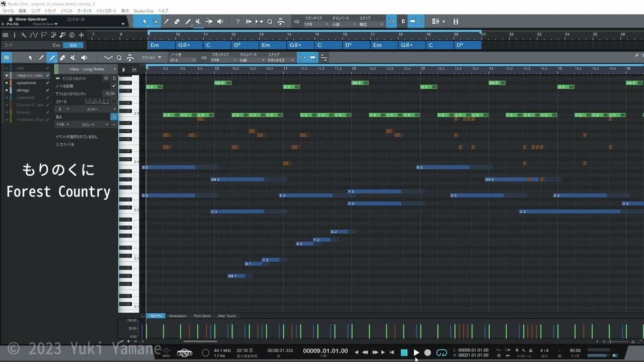Open the Harp - Long Notes instrument dropdown

(x=89, y=69)
